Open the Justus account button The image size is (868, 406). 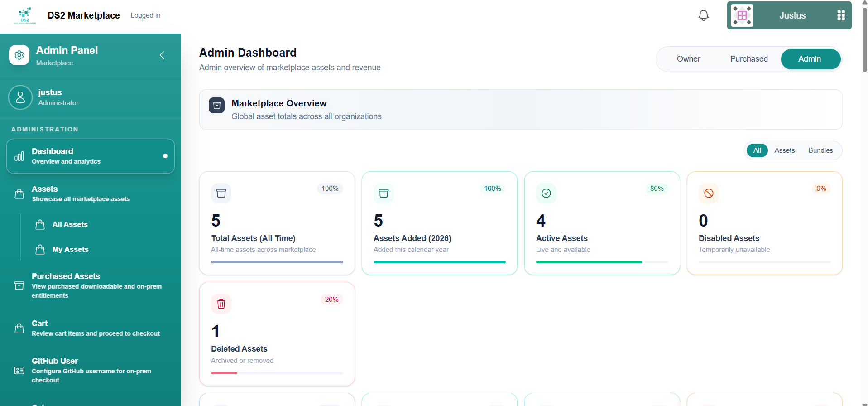(789, 15)
